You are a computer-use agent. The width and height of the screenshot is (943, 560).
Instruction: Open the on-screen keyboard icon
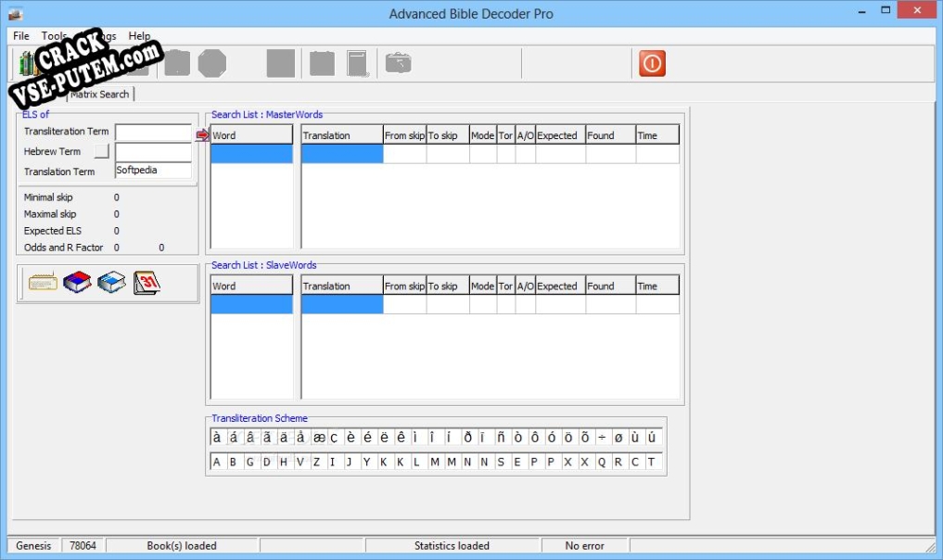click(x=43, y=282)
